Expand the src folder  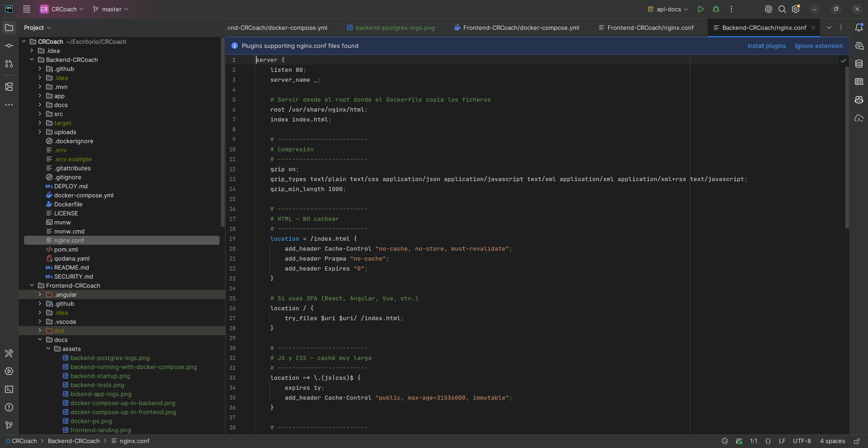click(40, 114)
